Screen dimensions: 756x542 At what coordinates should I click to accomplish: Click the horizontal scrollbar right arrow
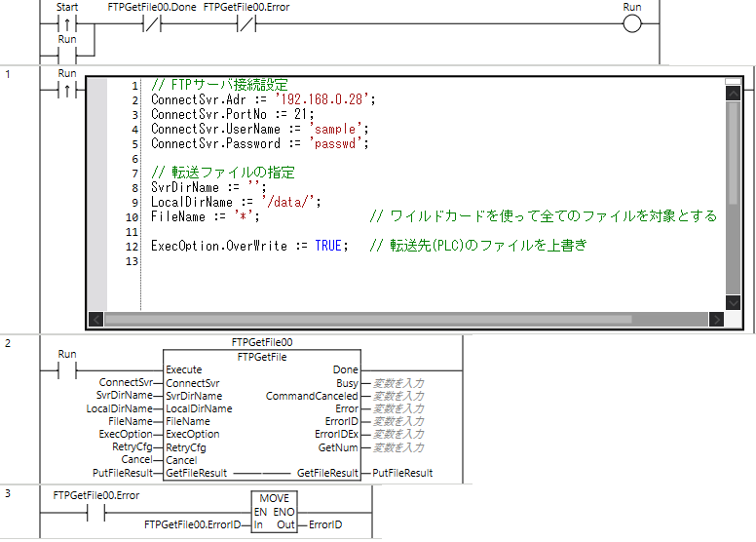coord(717,319)
